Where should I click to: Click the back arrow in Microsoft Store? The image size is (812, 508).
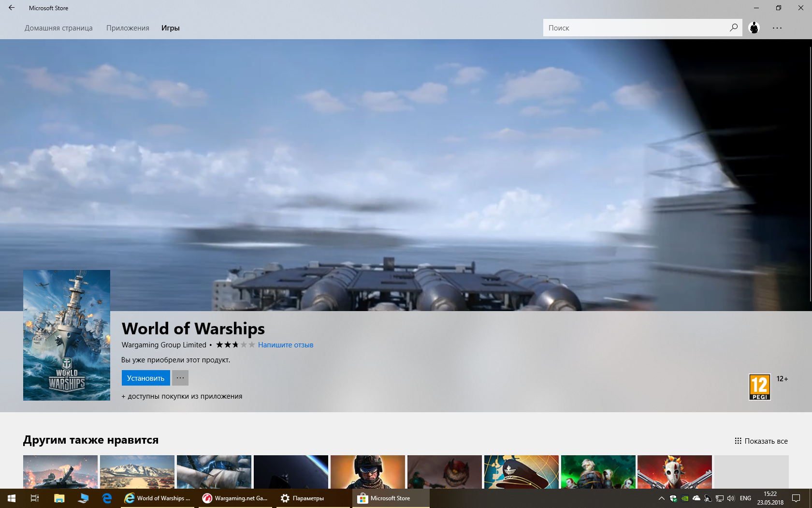pyautogui.click(x=12, y=8)
